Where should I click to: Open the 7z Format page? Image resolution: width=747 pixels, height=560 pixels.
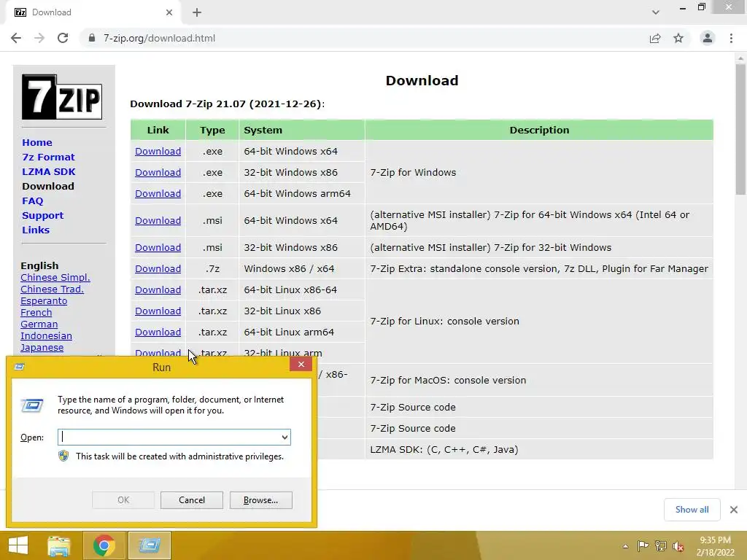48,157
